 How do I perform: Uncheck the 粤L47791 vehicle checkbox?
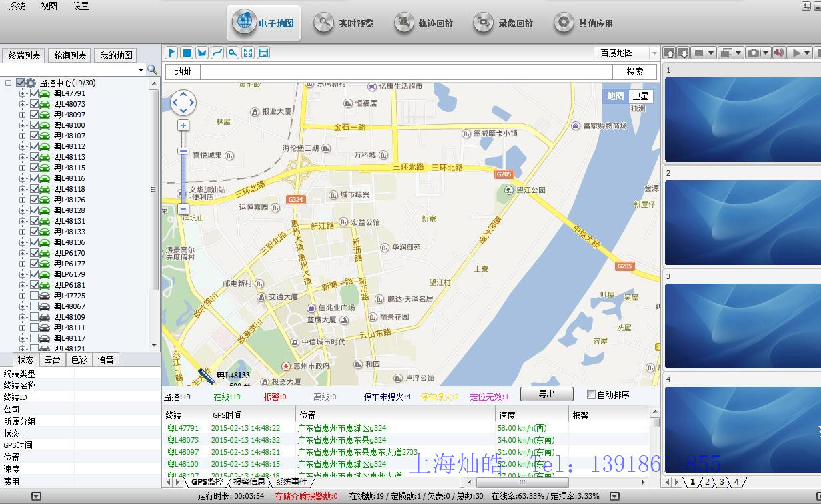[x=35, y=93]
